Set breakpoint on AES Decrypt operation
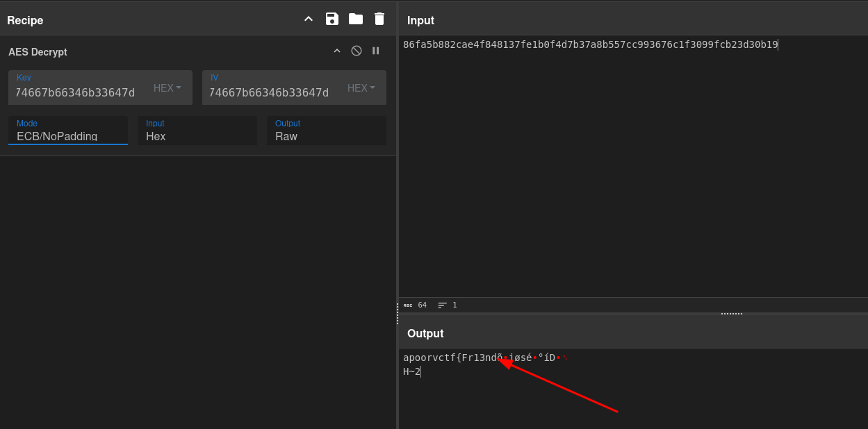868x429 pixels. click(376, 51)
